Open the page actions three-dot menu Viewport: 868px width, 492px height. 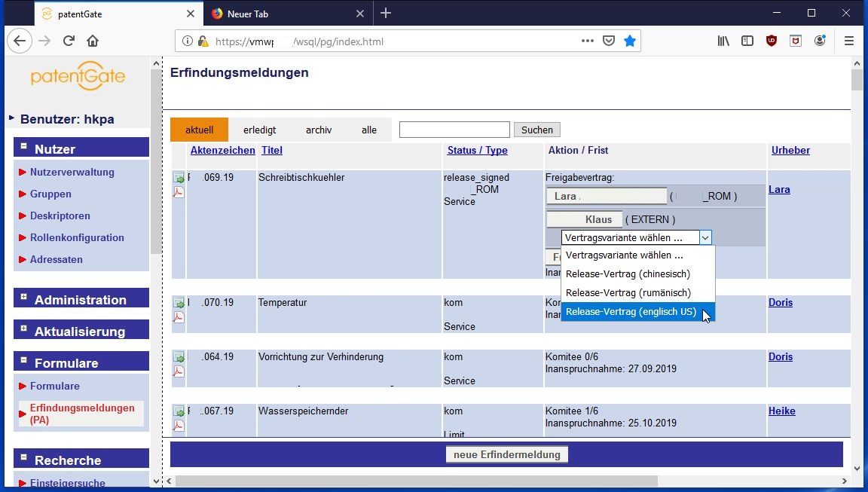[588, 41]
